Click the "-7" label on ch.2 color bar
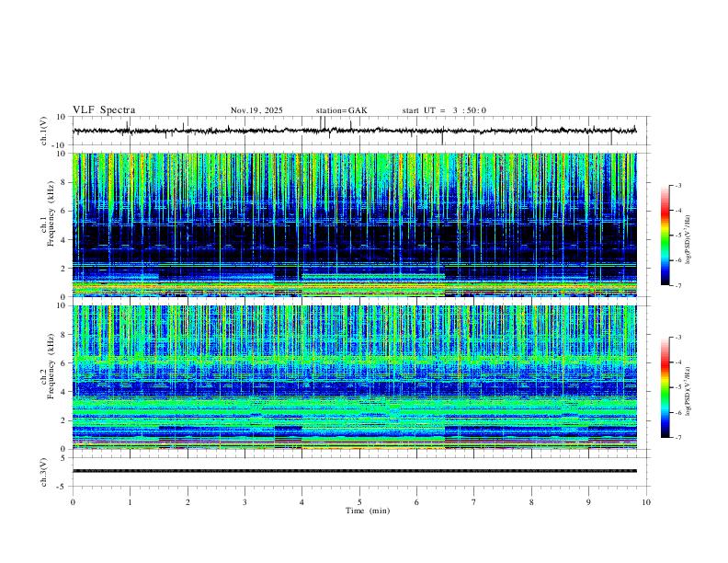Image resolution: width=728 pixels, height=563 pixels. (x=677, y=438)
